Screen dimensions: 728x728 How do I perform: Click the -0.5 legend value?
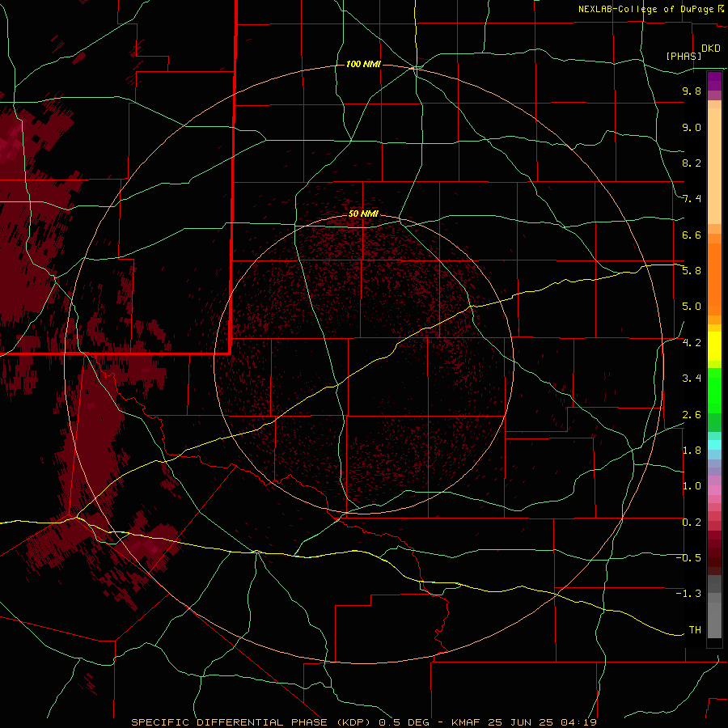[688, 558]
